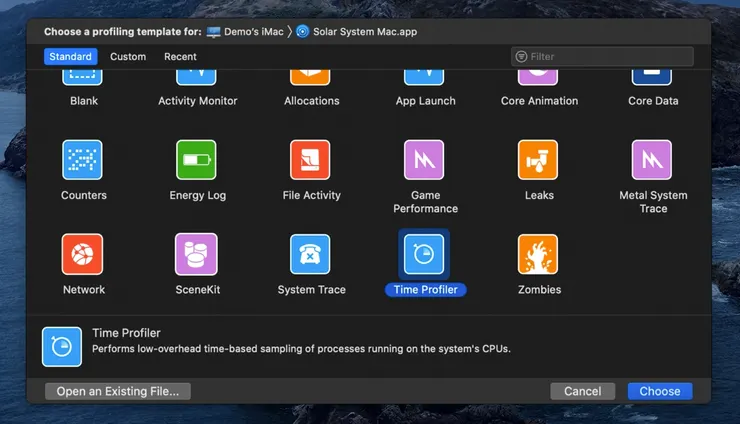Screen dimensions: 740x424
Task: Click the System Trace label
Action: 311,290
